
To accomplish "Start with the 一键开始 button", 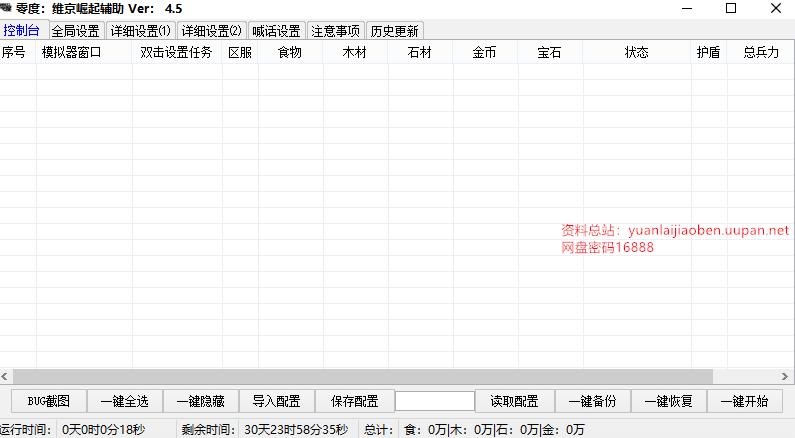I will point(745,402).
